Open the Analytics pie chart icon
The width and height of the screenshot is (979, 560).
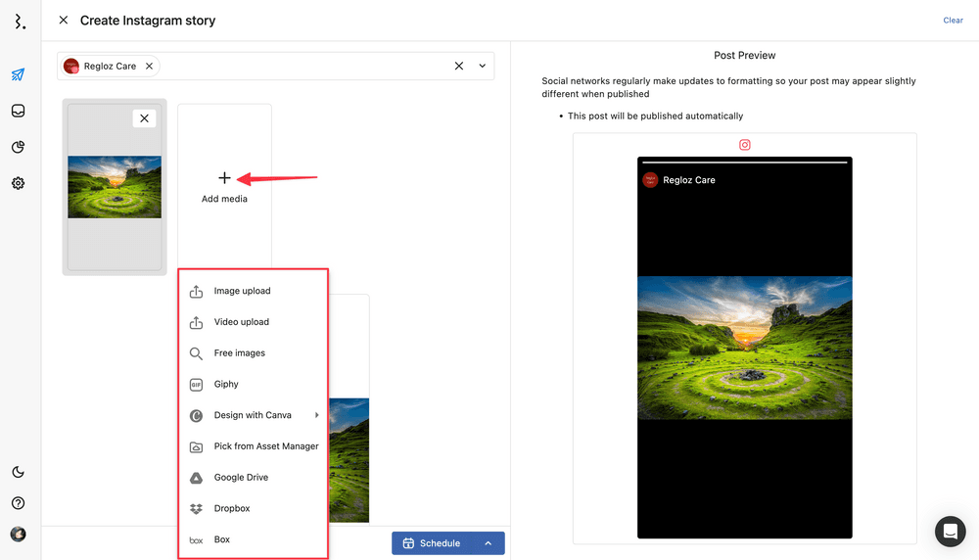[18, 147]
